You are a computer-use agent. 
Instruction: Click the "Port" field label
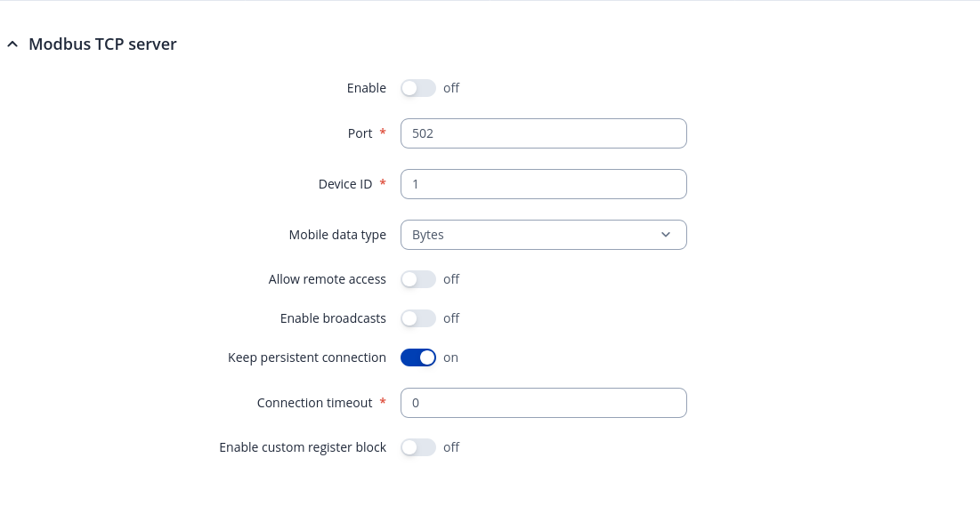click(x=360, y=133)
